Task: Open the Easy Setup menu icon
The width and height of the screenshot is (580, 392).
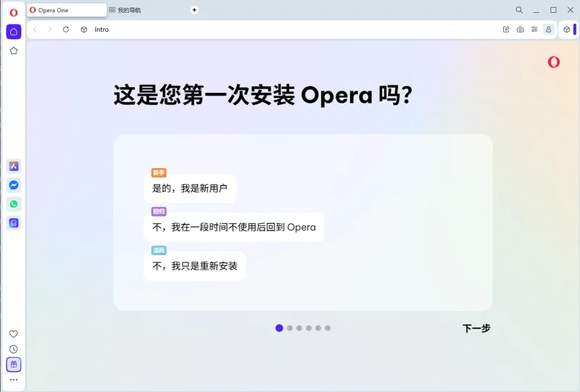Action: pyautogui.click(x=534, y=30)
